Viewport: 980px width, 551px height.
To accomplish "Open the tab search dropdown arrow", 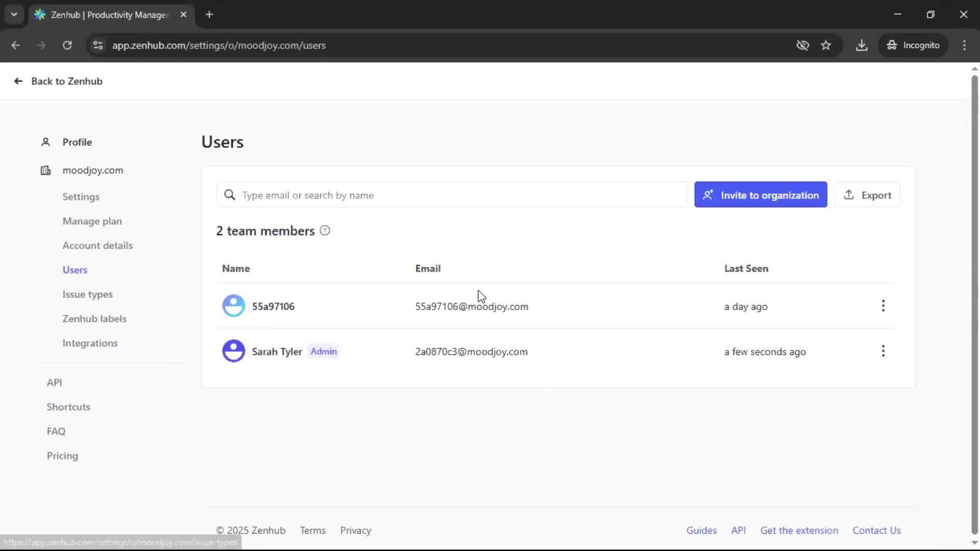I will point(14,14).
